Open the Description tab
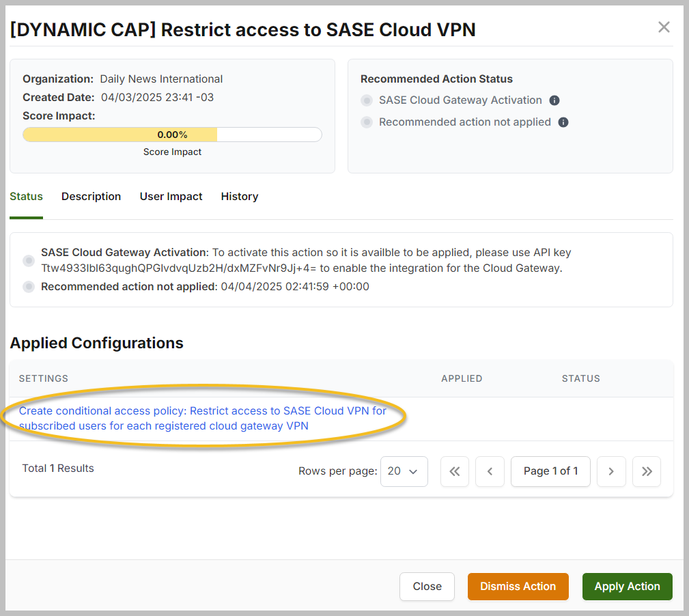689x616 pixels. [91, 197]
